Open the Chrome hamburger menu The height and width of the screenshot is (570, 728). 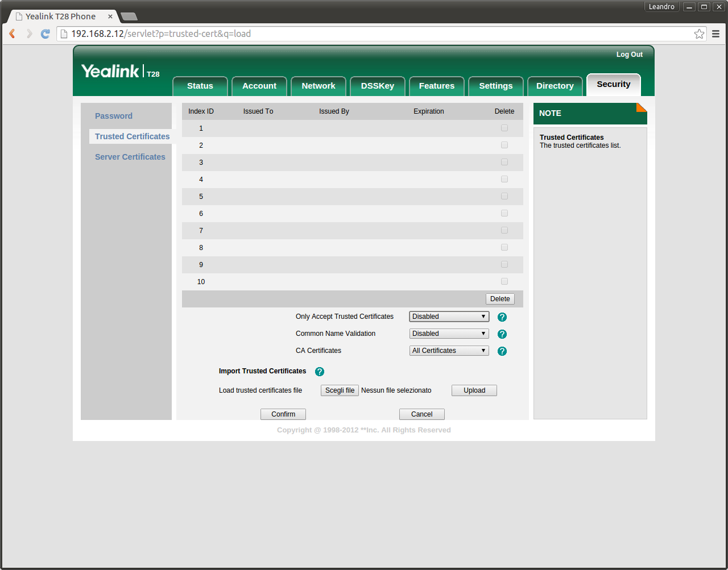[715, 34]
